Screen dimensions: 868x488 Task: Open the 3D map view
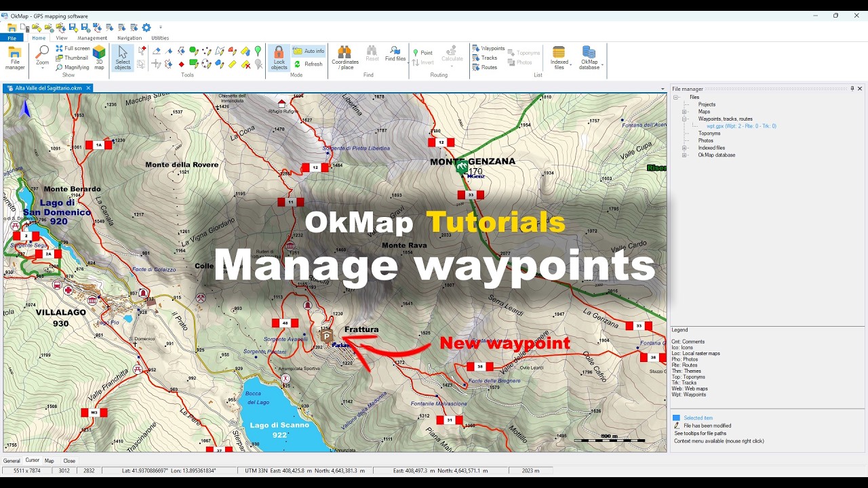pyautogui.click(x=99, y=58)
